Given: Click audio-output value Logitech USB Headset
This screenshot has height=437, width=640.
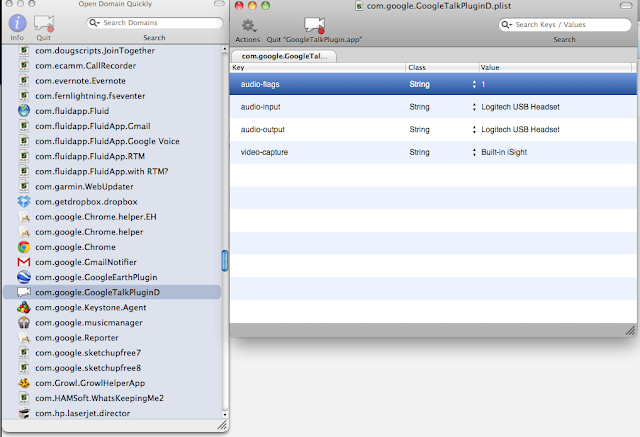Looking at the screenshot, I should (520, 130).
